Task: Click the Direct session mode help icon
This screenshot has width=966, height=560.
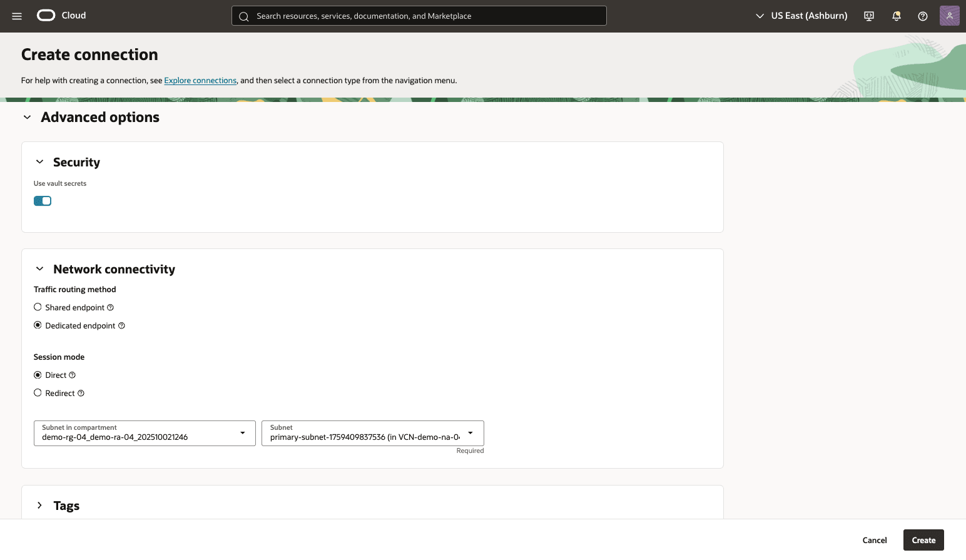Action: pyautogui.click(x=71, y=375)
